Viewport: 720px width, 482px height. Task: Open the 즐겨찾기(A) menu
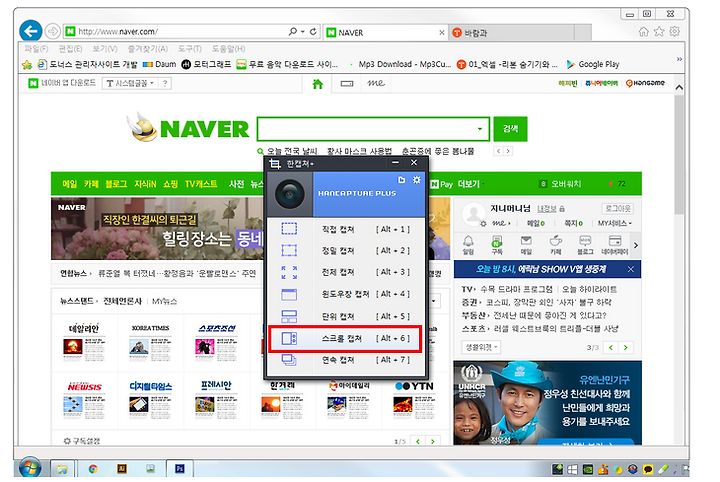[x=147, y=49]
